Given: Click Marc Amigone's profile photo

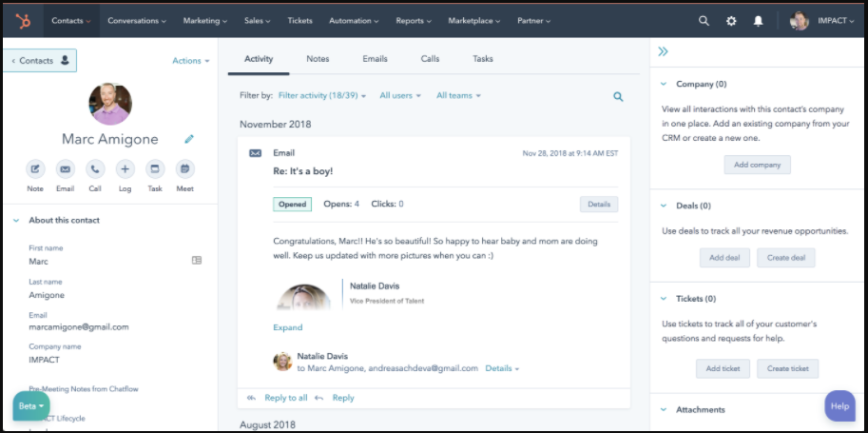Looking at the screenshot, I should pyautogui.click(x=110, y=104).
